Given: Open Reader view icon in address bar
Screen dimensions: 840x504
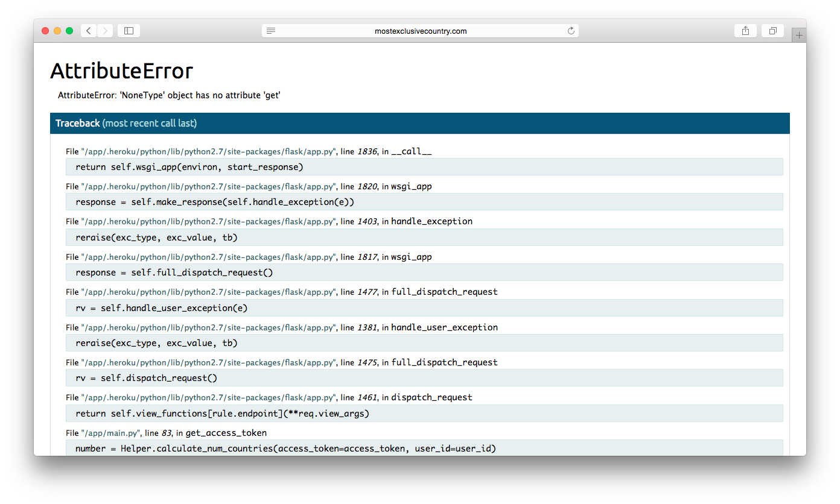Looking at the screenshot, I should (271, 31).
